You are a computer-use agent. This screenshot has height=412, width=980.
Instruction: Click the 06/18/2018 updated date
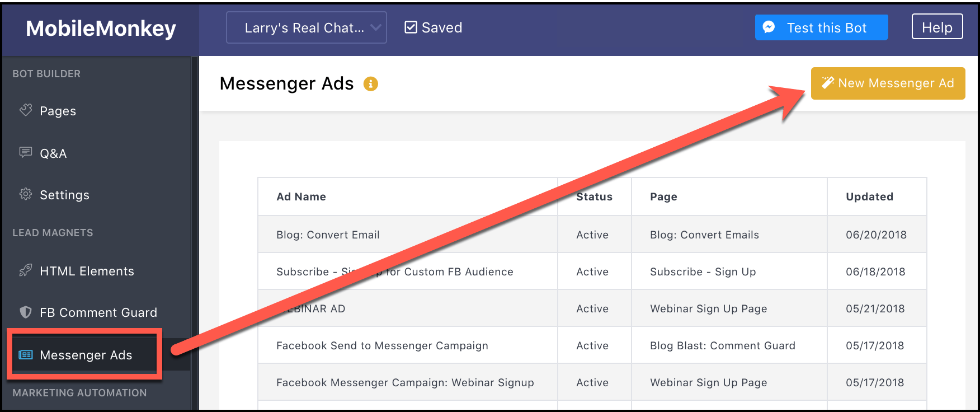click(x=875, y=271)
